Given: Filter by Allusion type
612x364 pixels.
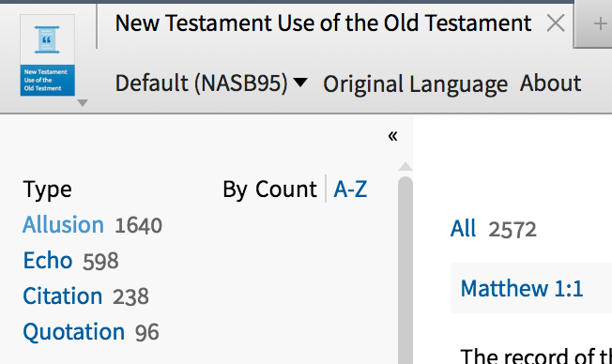Looking at the screenshot, I should [63, 225].
